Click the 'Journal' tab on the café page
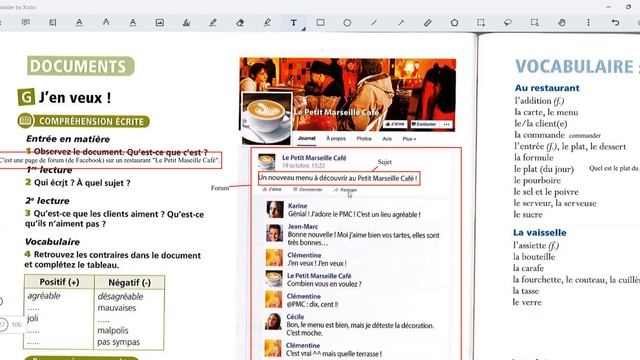The image size is (640, 360). coord(307,138)
